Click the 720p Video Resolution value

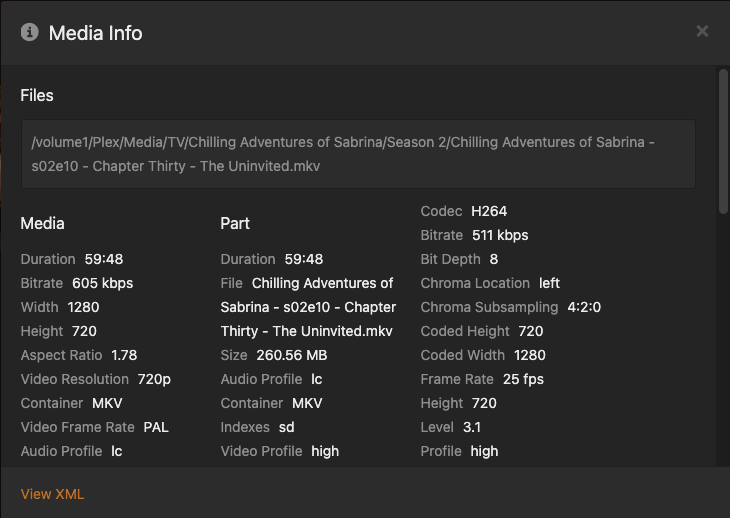(154, 379)
